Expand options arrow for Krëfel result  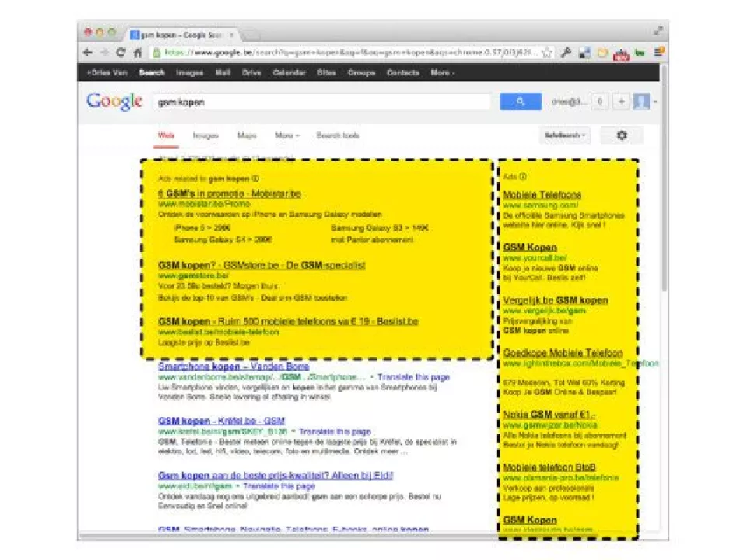click(x=293, y=432)
